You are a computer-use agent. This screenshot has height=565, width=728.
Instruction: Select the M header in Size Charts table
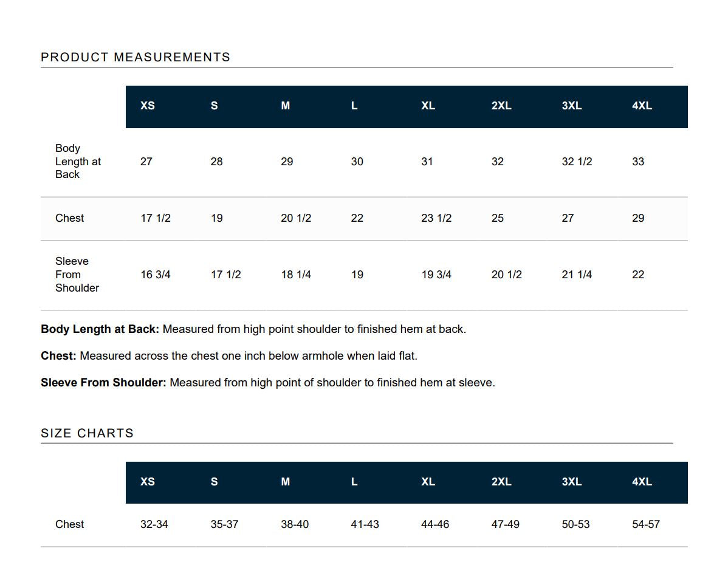[x=285, y=482]
